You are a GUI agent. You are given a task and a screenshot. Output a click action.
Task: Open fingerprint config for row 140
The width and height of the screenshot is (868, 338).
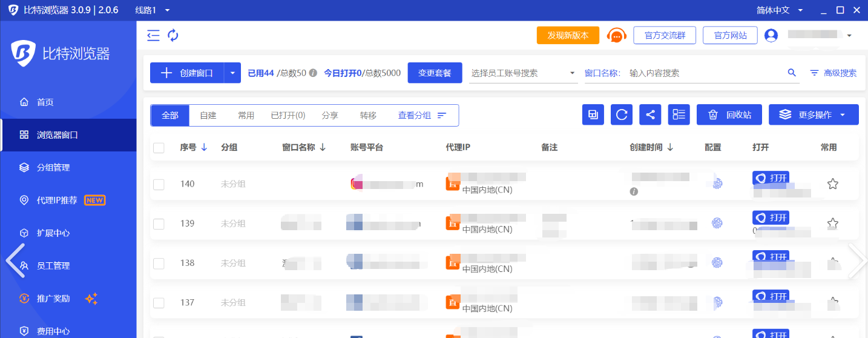tap(717, 184)
